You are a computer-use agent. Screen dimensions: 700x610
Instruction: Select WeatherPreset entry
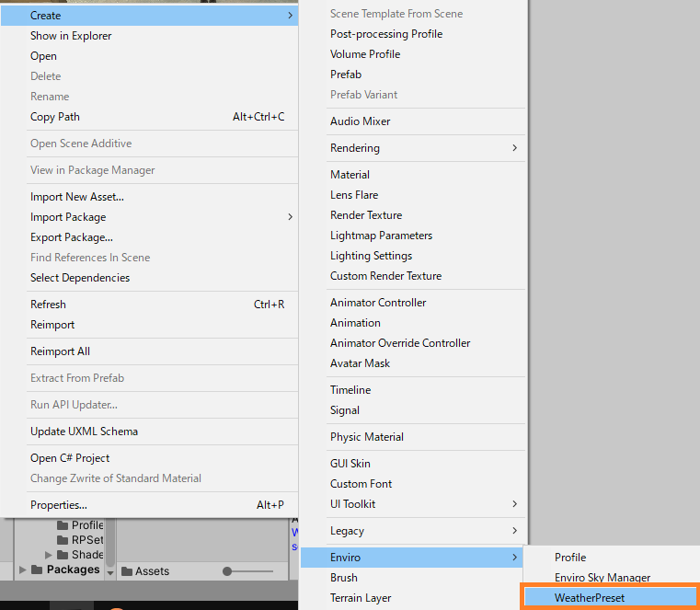(x=610, y=597)
